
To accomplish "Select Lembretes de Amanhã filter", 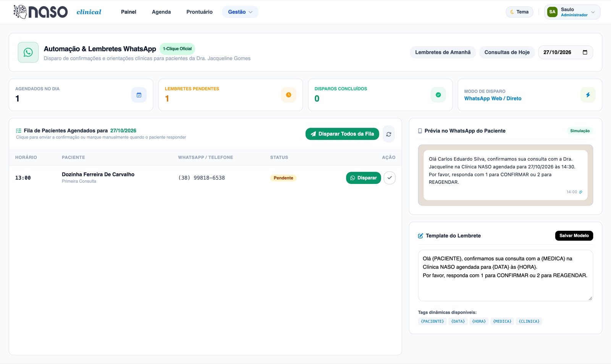I will (443, 52).
